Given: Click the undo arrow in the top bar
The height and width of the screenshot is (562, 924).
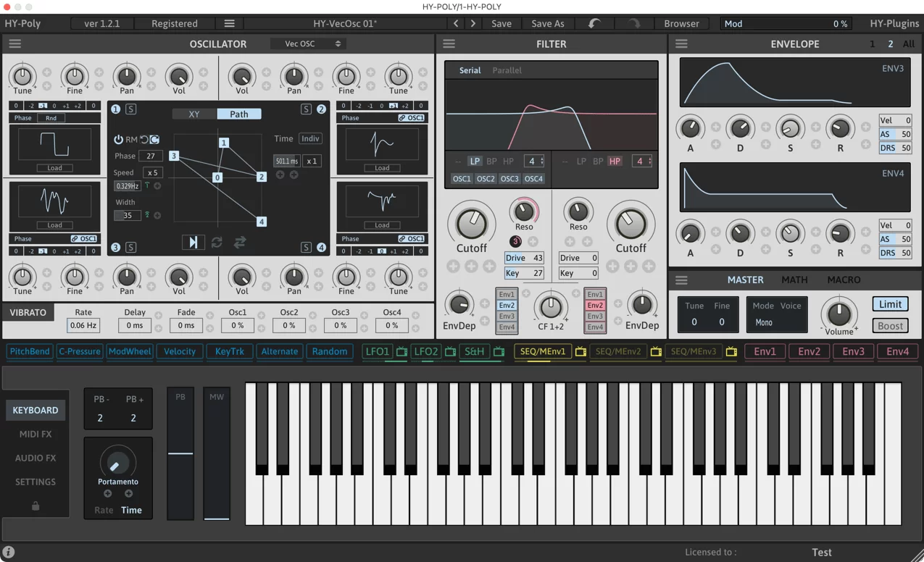Looking at the screenshot, I should [594, 23].
